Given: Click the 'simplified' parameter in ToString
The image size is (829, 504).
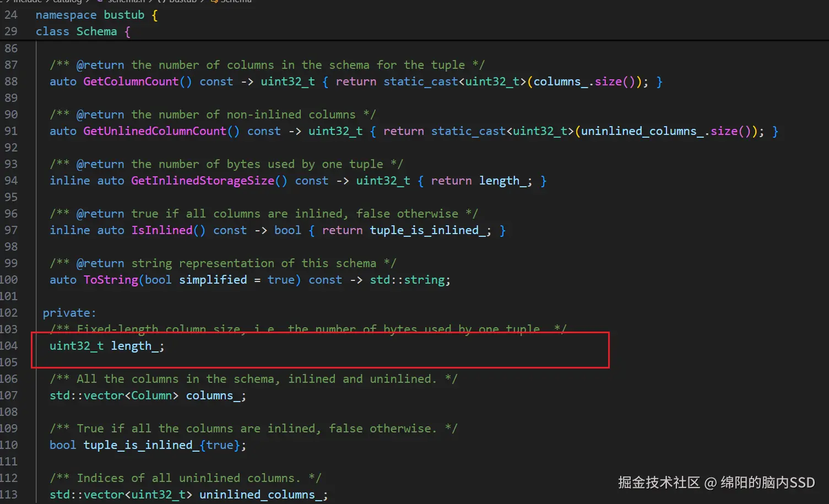Looking at the screenshot, I should click(x=213, y=280).
